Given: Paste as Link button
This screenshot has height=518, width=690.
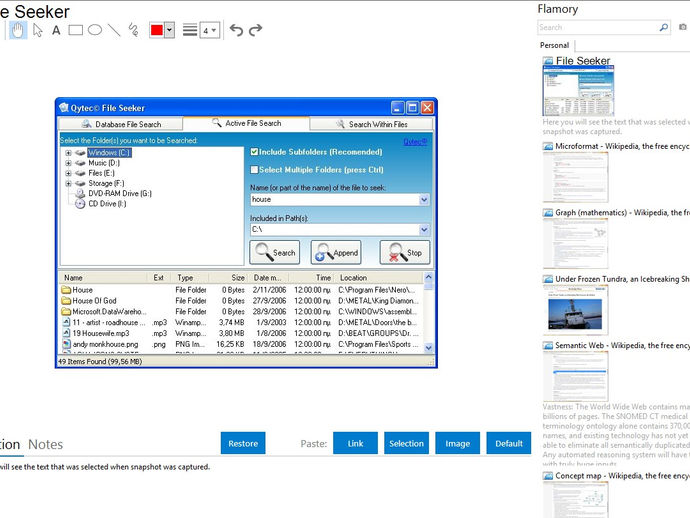Looking at the screenshot, I should point(355,443).
